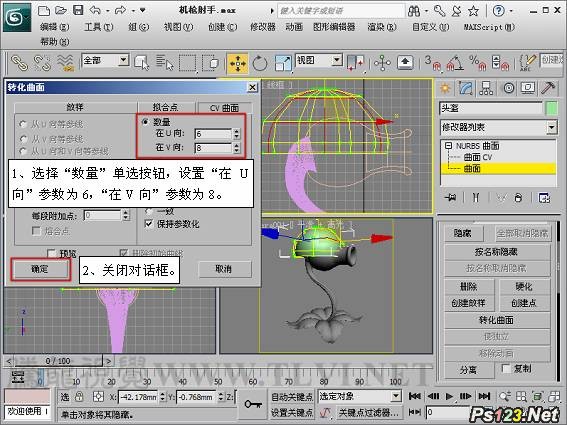Open Select by Name list tool

(x=165, y=63)
